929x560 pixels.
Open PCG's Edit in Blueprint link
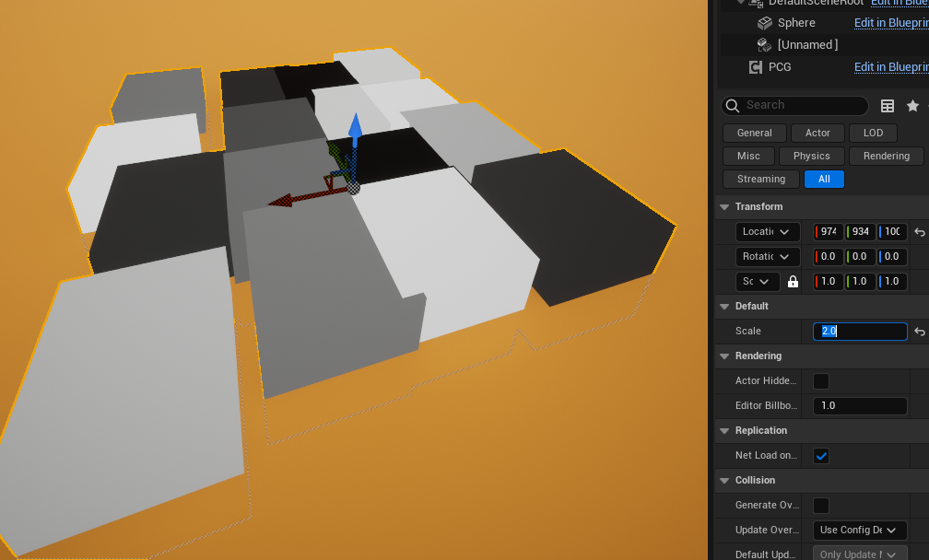(x=891, y=67)
